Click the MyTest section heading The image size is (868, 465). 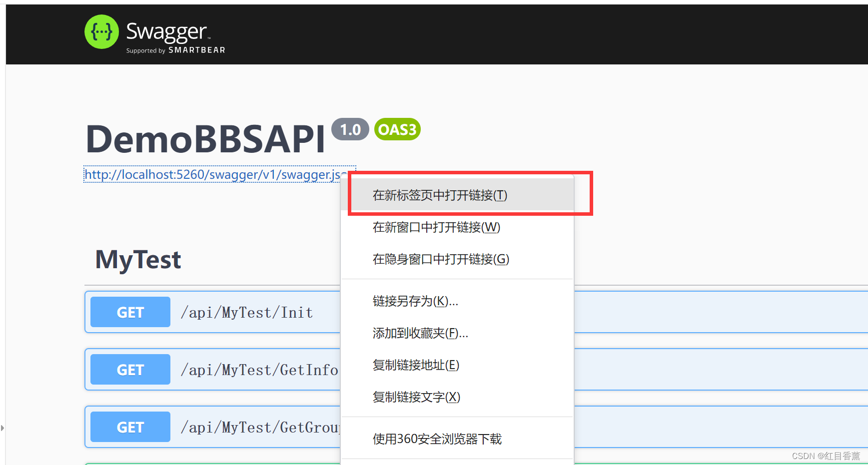tap(137, 259)
